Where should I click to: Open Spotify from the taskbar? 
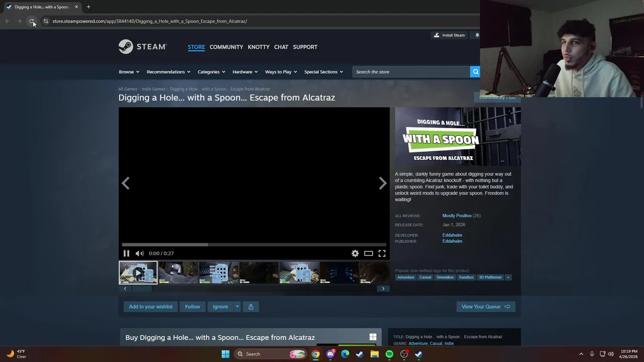389,354
